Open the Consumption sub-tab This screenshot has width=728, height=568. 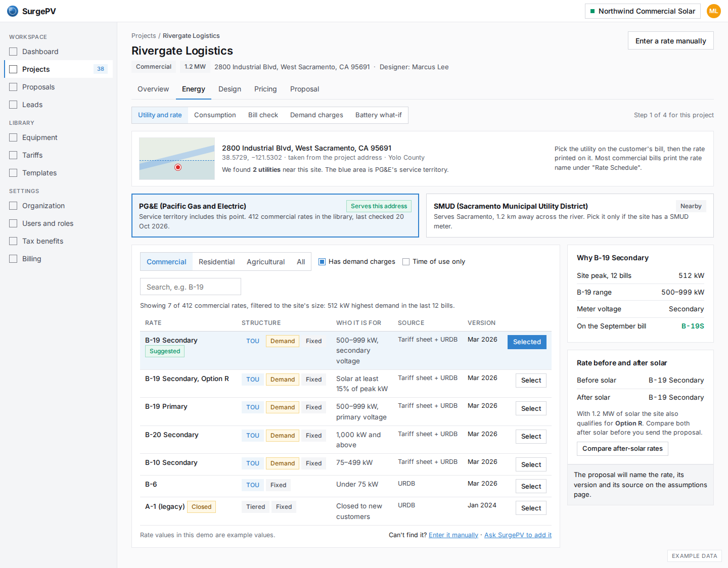(215, 115)
